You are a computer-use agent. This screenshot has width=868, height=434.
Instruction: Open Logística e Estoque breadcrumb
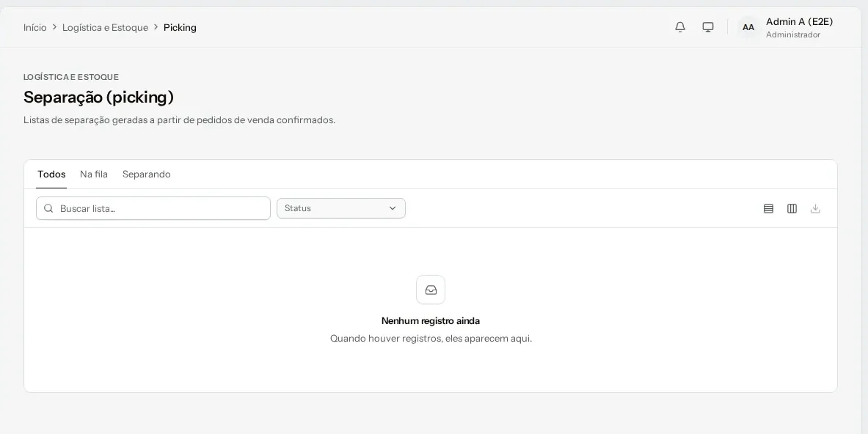(x=105, y=28)
